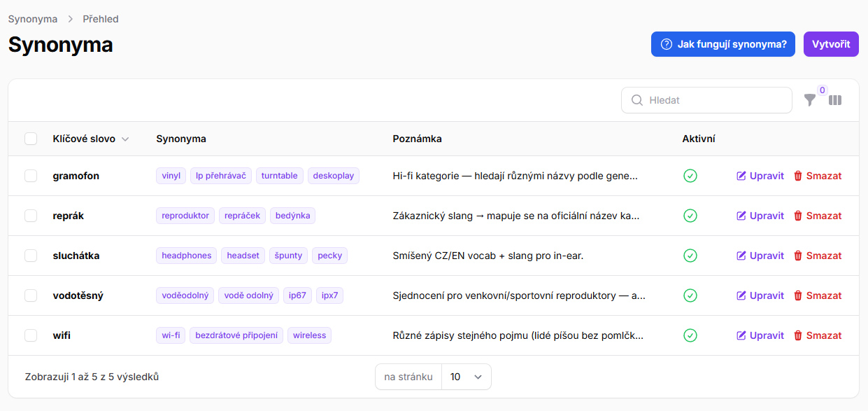Click the magnifier icon in search box

[x=637, y=100]
